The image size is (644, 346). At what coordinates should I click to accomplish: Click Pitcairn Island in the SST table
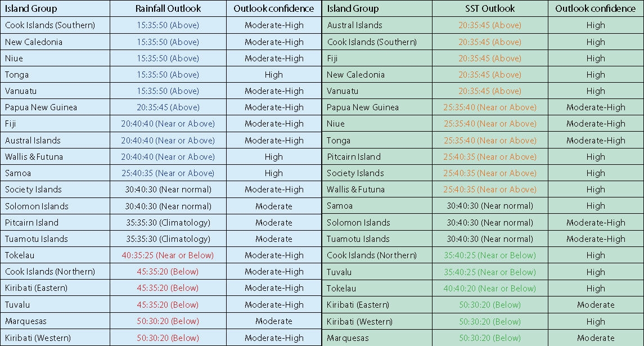pyautogui.click(x=354, y=157)
